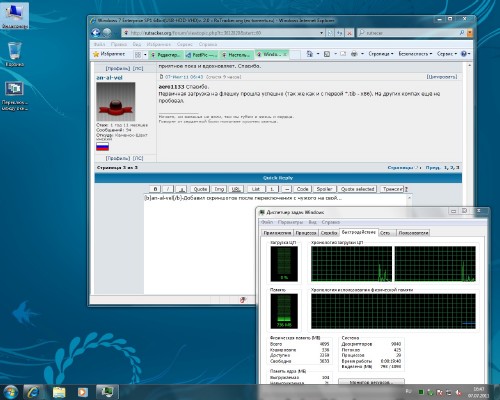Click the RSS feeds icon in command bar

(x=327, y=54)
